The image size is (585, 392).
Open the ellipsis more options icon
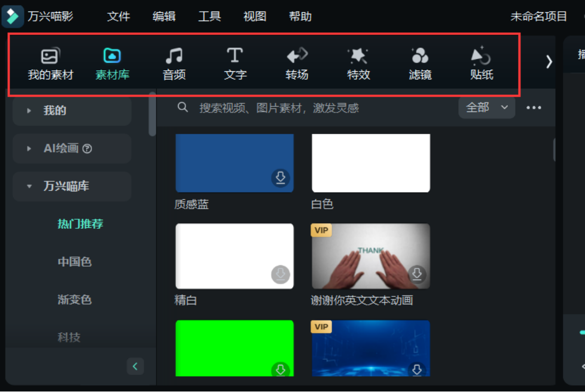coord(534,107)
